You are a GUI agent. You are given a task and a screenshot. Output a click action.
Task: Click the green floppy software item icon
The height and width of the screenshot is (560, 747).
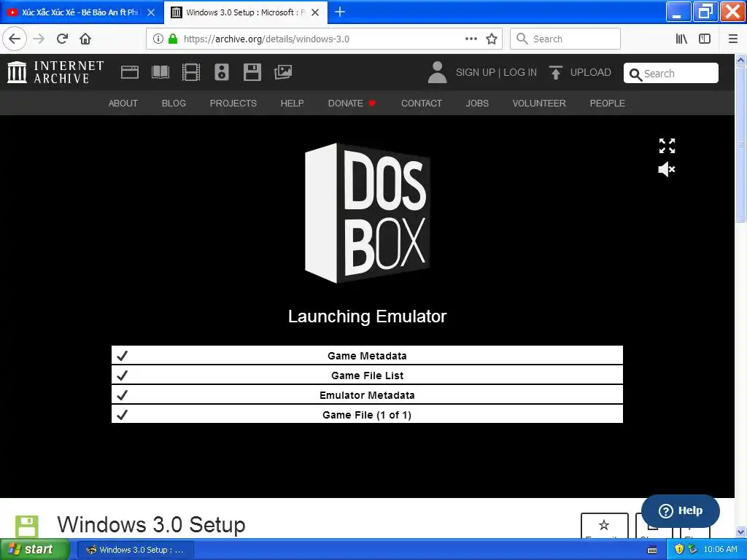click(27, 526)
